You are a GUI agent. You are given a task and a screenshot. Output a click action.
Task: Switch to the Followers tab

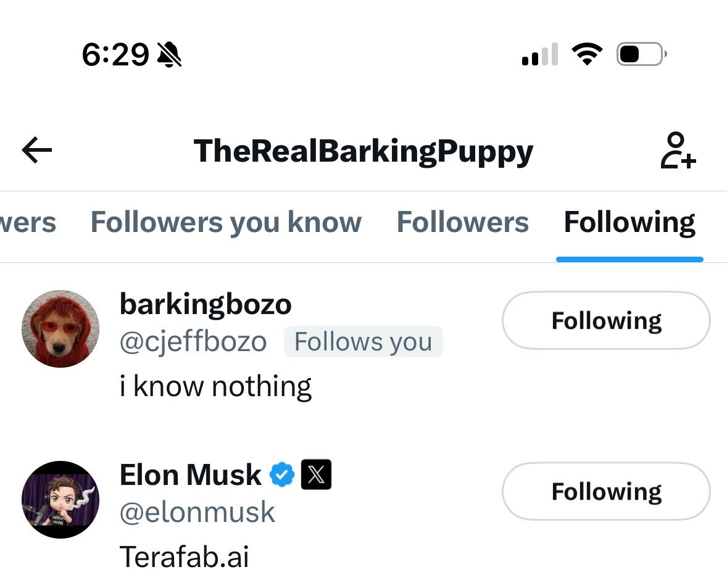click(x=462, y=223)
